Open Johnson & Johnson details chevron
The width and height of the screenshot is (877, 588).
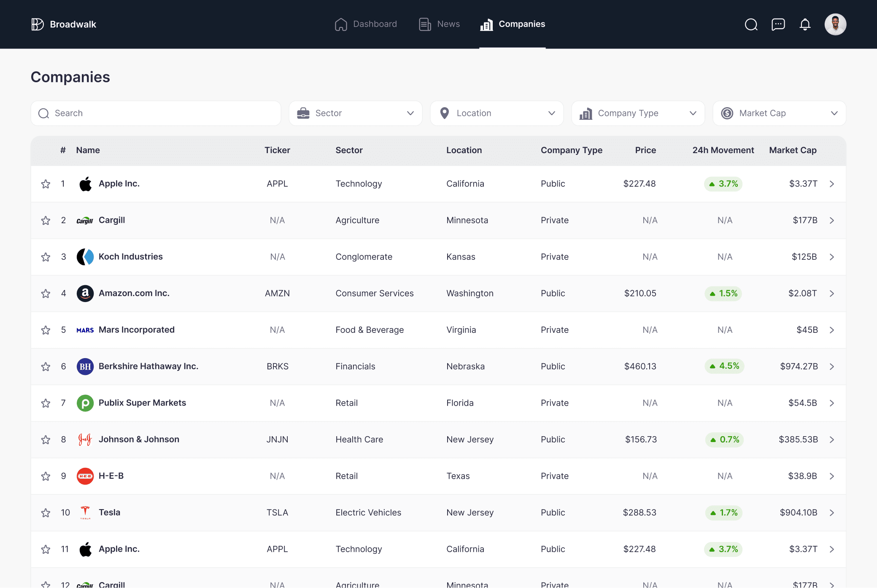831,440
